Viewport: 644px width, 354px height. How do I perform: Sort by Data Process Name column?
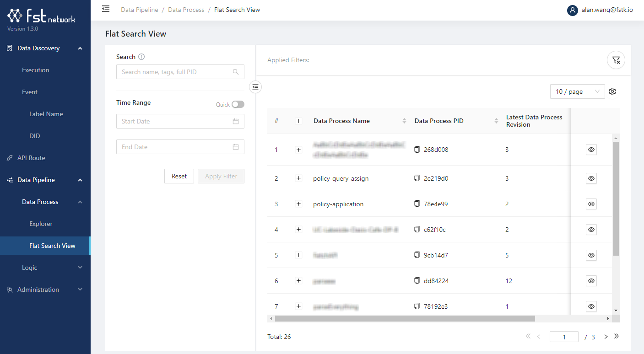point(404,121)
